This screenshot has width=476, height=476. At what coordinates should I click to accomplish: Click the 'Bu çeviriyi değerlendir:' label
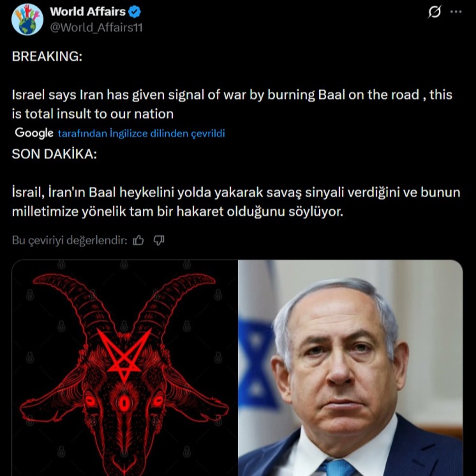[70, 240]
